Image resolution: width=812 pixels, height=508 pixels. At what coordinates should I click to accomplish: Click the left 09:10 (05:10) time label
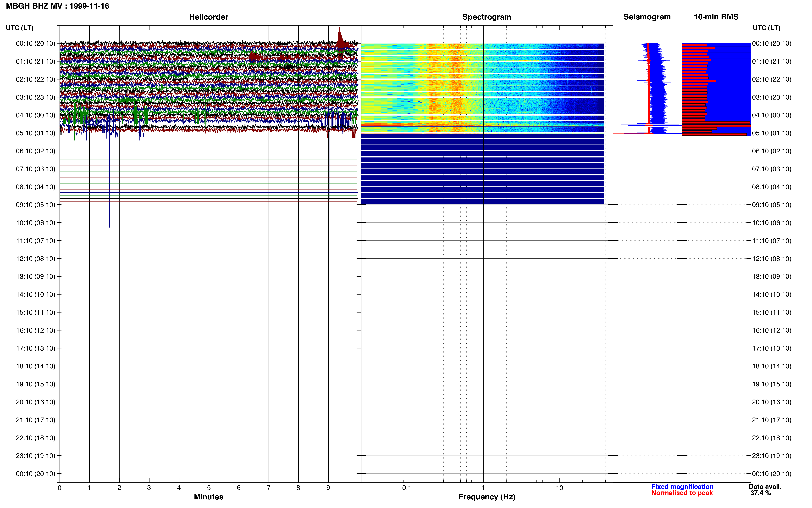[x=36, y=205]
